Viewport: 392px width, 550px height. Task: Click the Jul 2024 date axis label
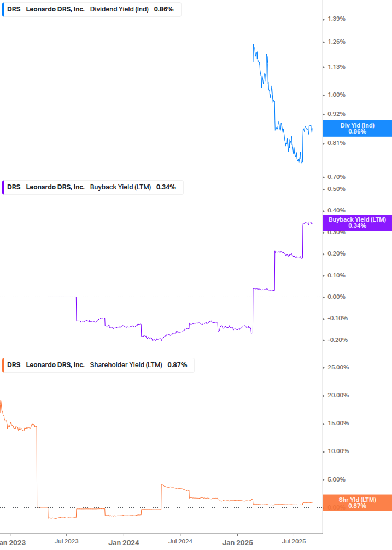[x=180, y=542]
